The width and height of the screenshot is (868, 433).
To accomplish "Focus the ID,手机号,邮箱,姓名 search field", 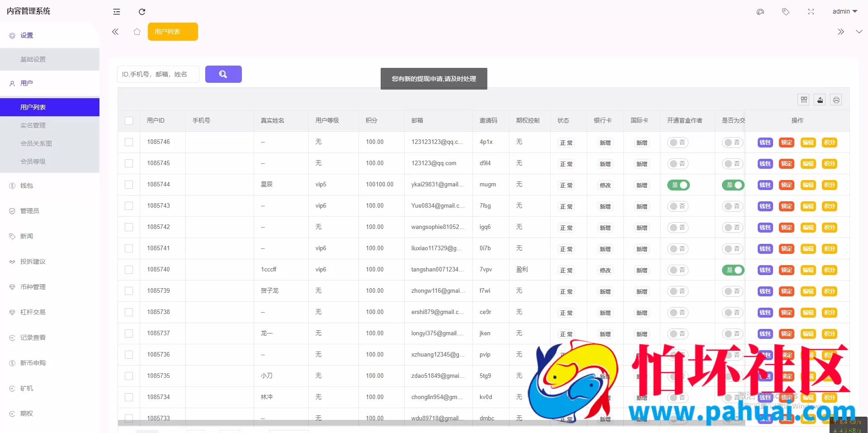I will click(x=158, y=74).
